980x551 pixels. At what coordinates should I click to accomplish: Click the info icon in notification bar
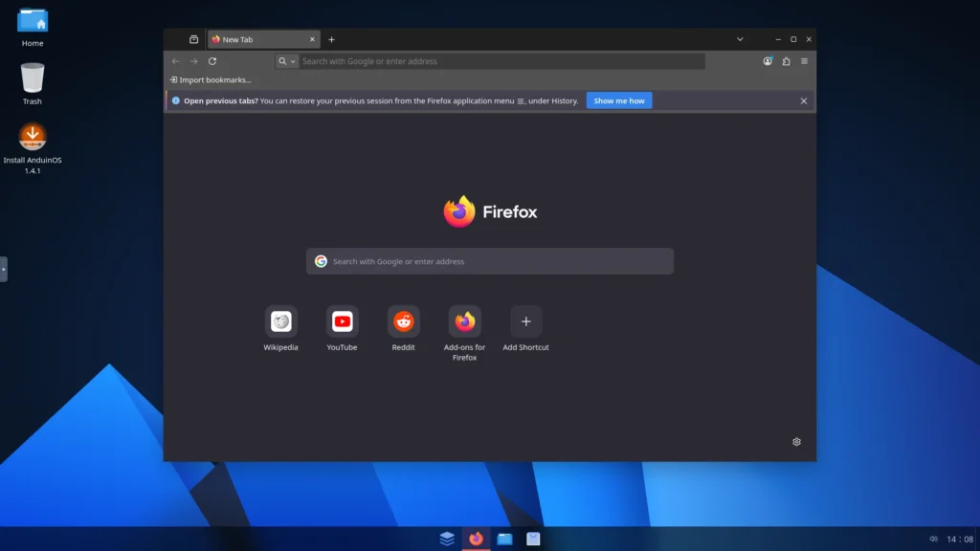[x=176, y=100]
